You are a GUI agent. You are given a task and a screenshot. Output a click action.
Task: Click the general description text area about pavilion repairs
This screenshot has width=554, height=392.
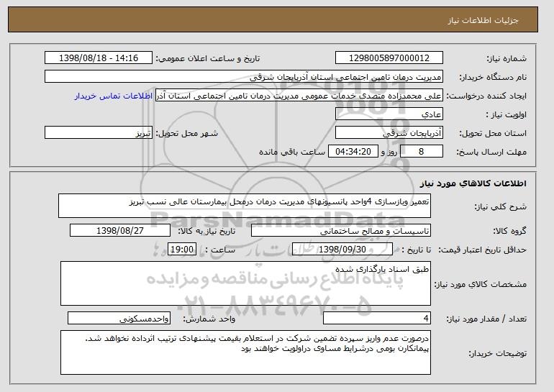coord(245,206)
